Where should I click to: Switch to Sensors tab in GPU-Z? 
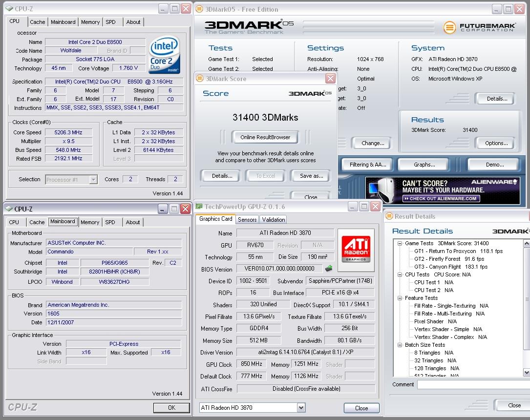click(247, 220)
